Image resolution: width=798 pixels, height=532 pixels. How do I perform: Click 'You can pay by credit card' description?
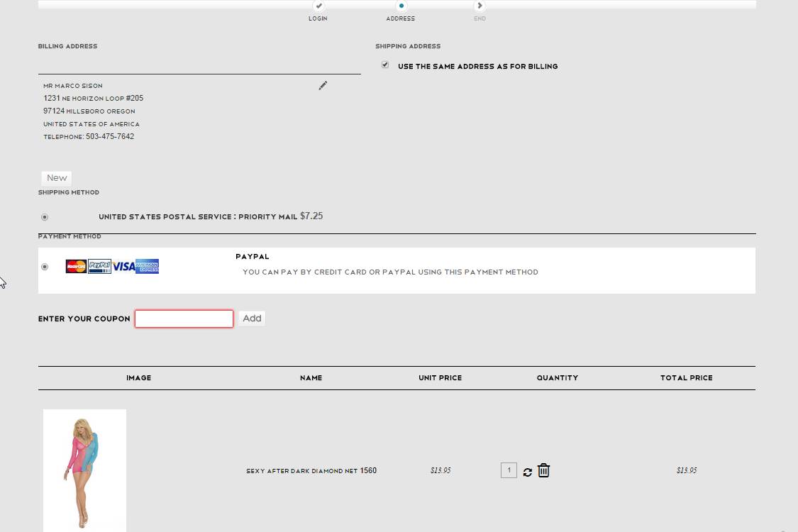tap(390, 272)
